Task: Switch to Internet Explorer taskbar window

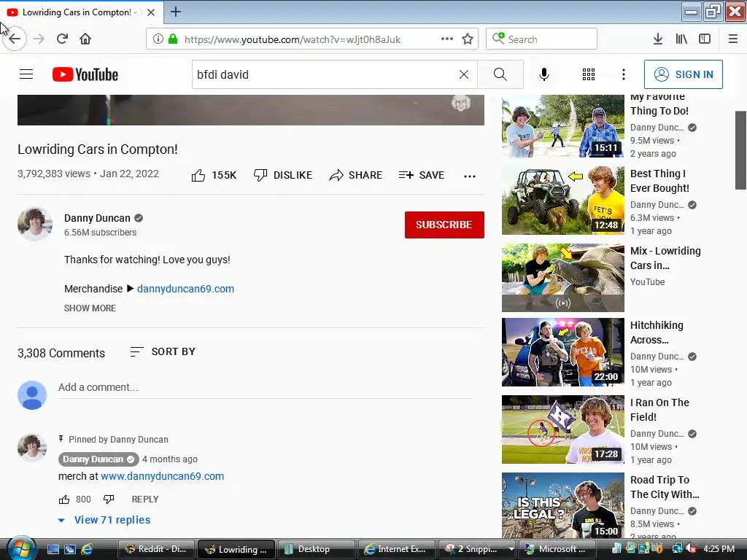Action: [x=396, y=549]
